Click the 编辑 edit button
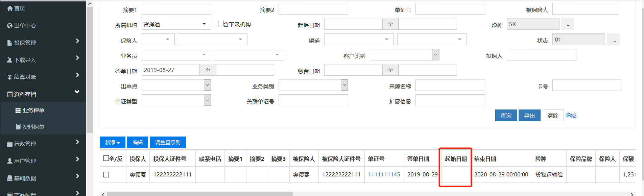 138,143
